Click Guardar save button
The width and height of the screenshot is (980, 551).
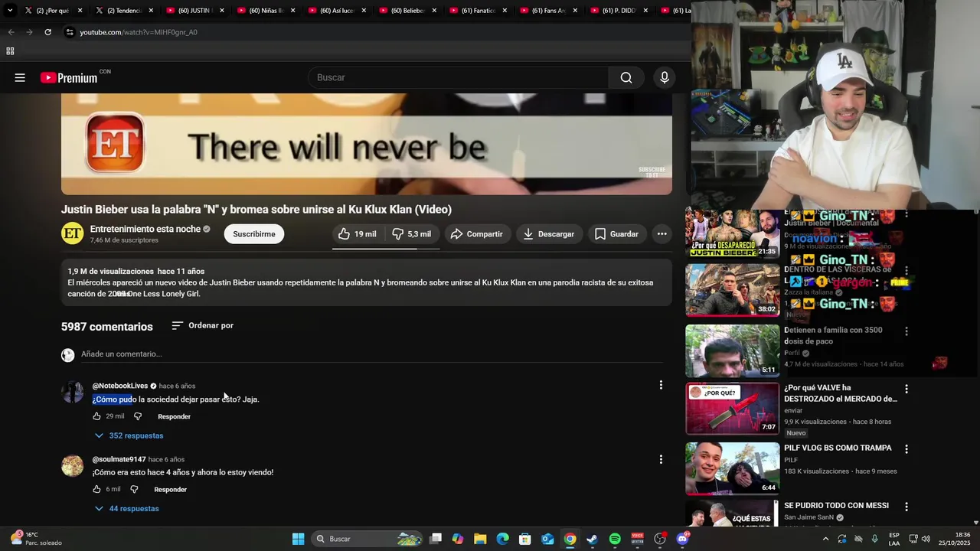pos(616,234)
